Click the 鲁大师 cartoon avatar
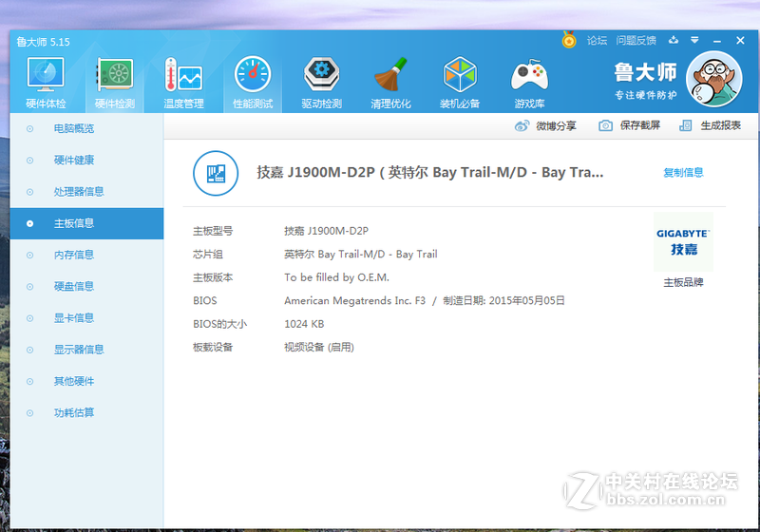This screenshot has height=532, width=760. [714, 79]
